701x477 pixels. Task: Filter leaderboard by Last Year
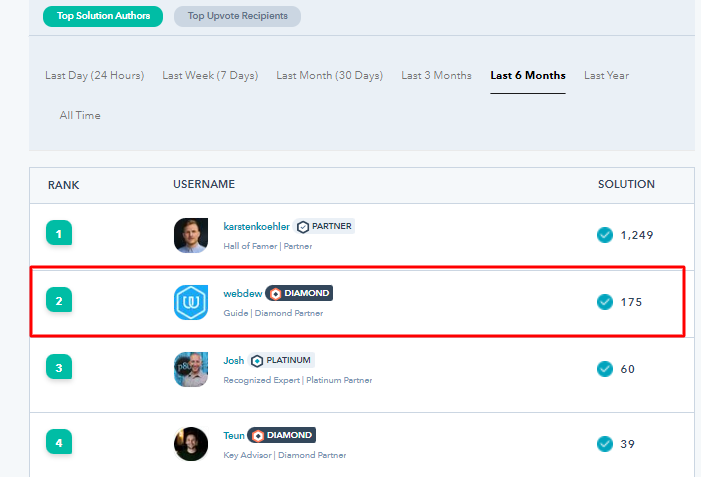pos(606,76)
